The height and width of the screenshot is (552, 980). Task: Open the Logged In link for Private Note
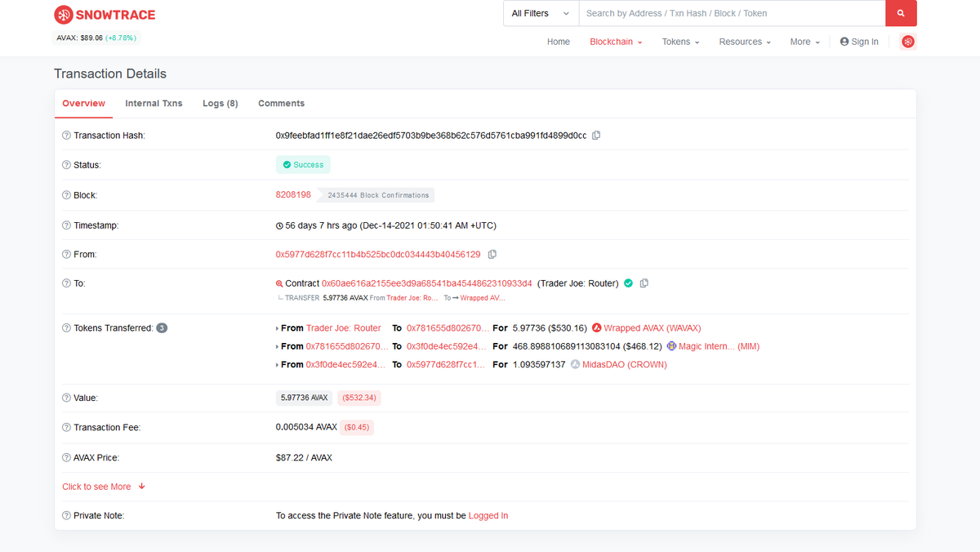click(488, 516)
